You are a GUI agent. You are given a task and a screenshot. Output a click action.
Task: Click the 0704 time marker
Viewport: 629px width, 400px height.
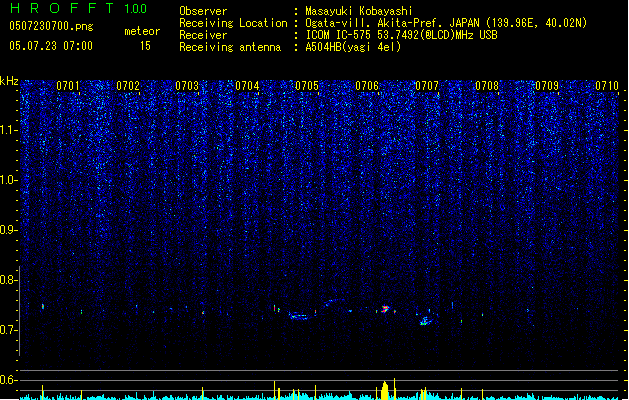point(247,86)
